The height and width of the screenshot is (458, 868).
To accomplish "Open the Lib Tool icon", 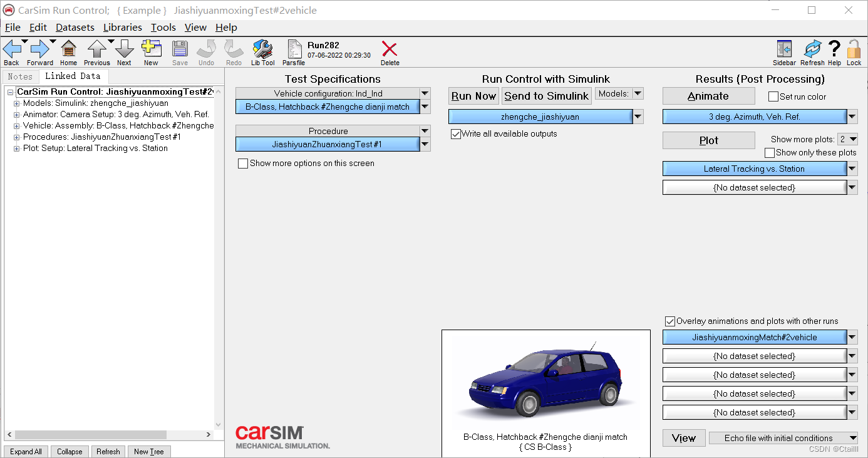I will (x=262, y=49).
